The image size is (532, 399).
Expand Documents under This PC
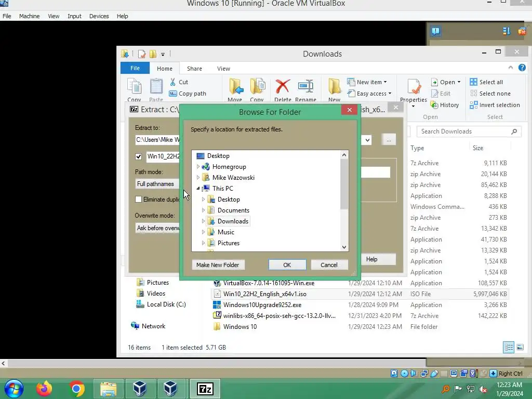pos(203,210)
